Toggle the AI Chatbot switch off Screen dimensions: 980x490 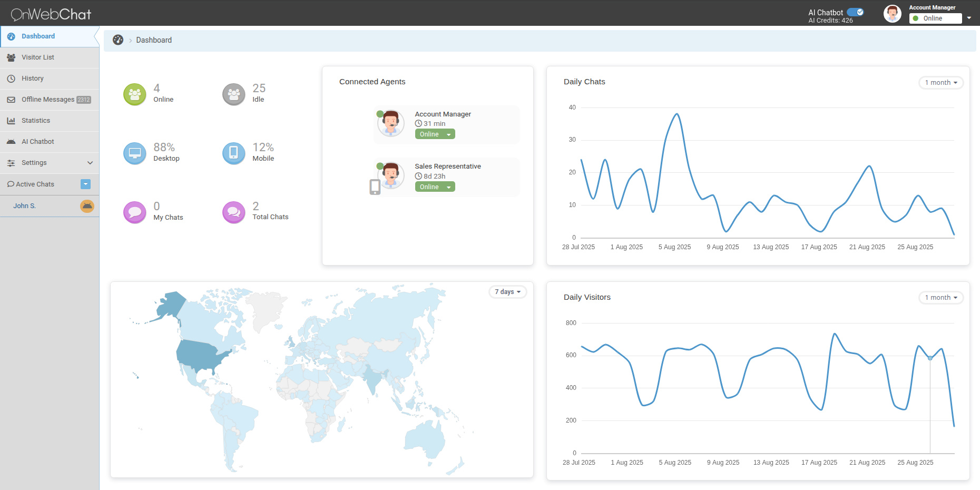point(855,12)
